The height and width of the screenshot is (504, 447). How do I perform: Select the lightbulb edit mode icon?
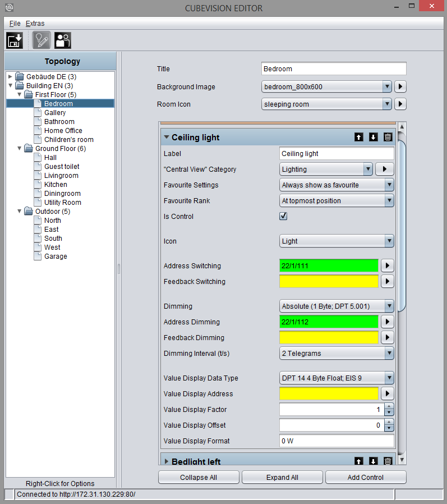click(42, 40)
